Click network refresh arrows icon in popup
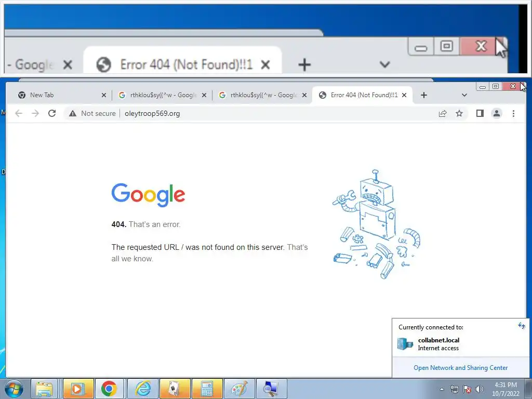This screenshot has height=399, width=532. tap(522, 326)
